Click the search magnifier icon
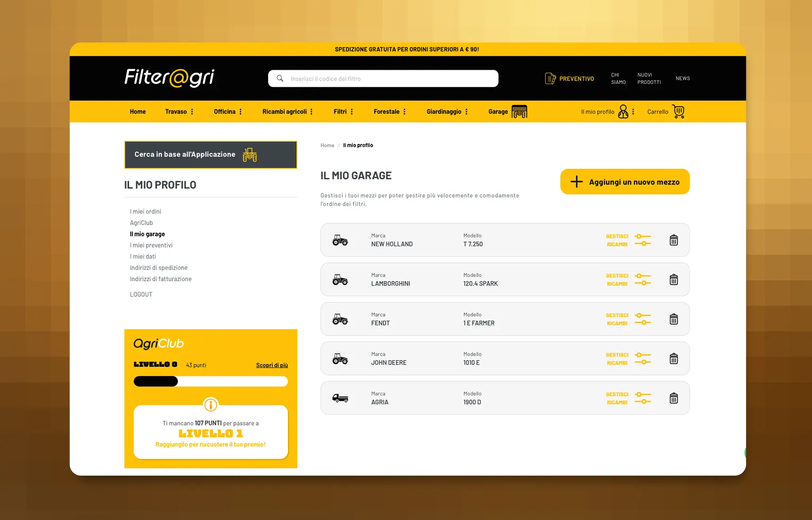Viewport: 812px width, 520px height. 280,78
